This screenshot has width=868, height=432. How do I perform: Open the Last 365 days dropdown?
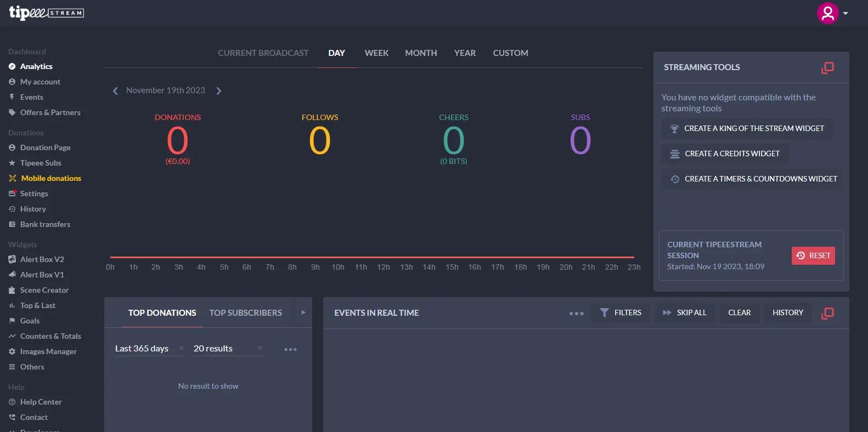pos(150,349)
